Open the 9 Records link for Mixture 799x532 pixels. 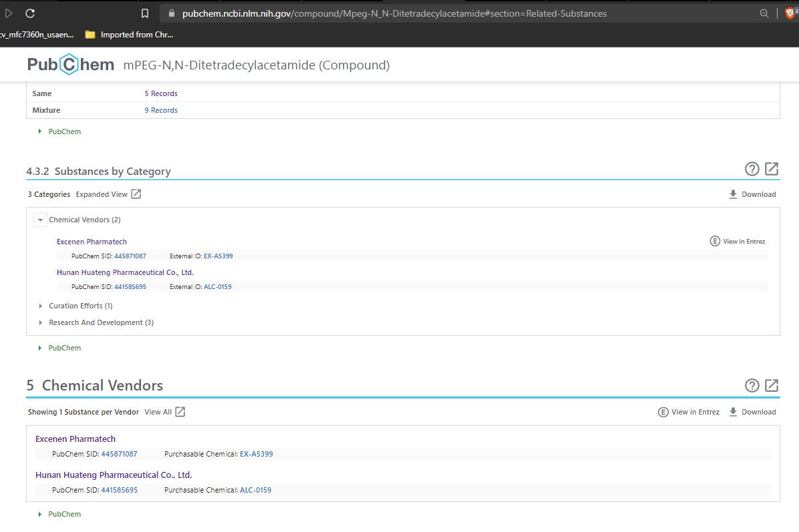click(161, 111)
